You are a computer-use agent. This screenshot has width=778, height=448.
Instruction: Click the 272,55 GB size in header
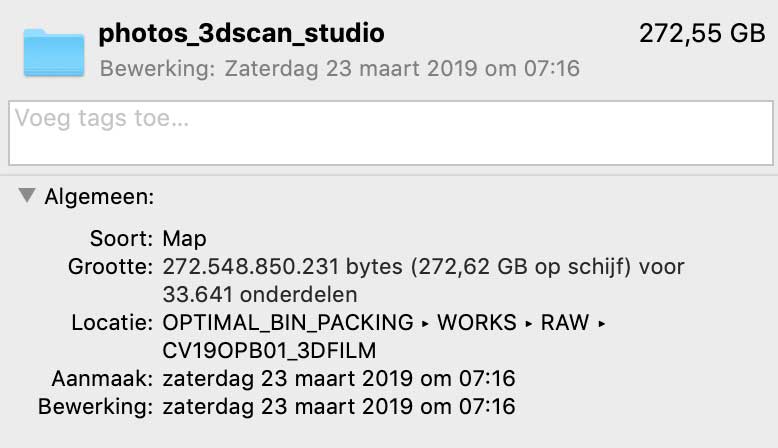click(x=702, y=34)
